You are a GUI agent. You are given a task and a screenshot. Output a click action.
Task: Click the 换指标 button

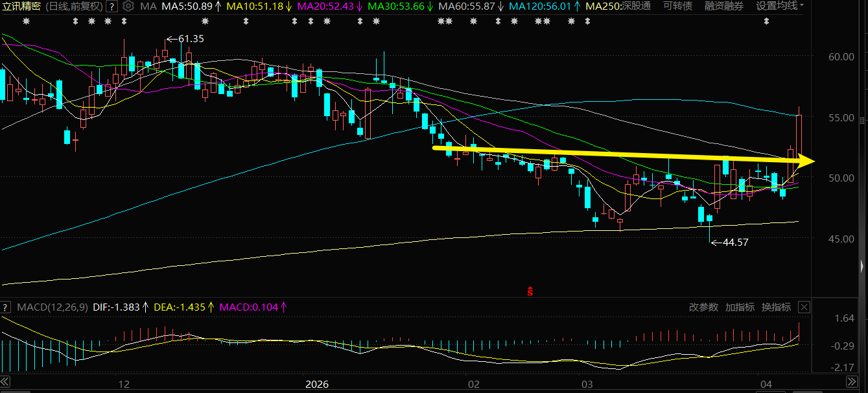pos(776,307)
